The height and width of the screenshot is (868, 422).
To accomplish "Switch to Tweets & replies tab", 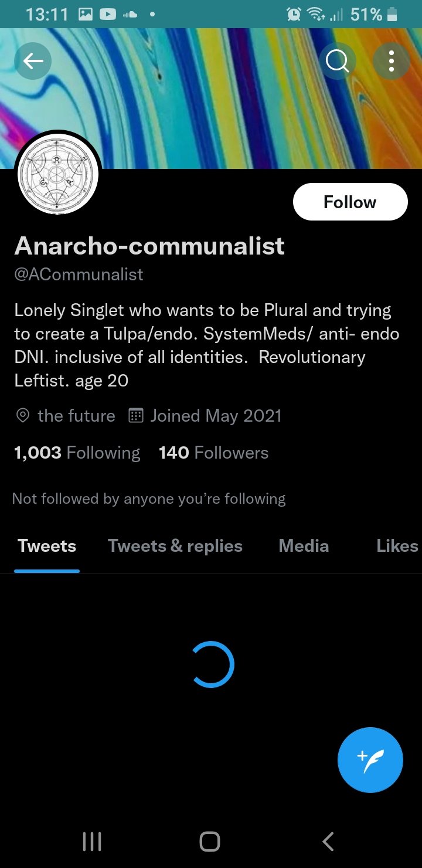I will [x=175, y=546].
